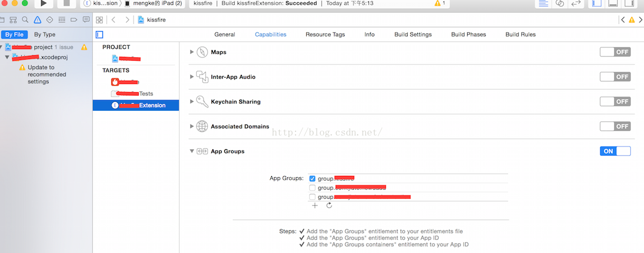
Task: Open the Build Phases tab
Action: pos(468,34)
